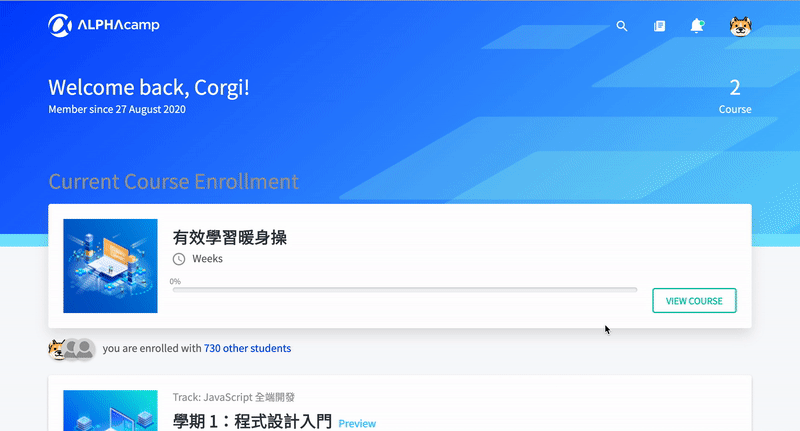Open the notification bell icon
The width and height of the screenshot is (800, 431).
(x=697, y=26)
